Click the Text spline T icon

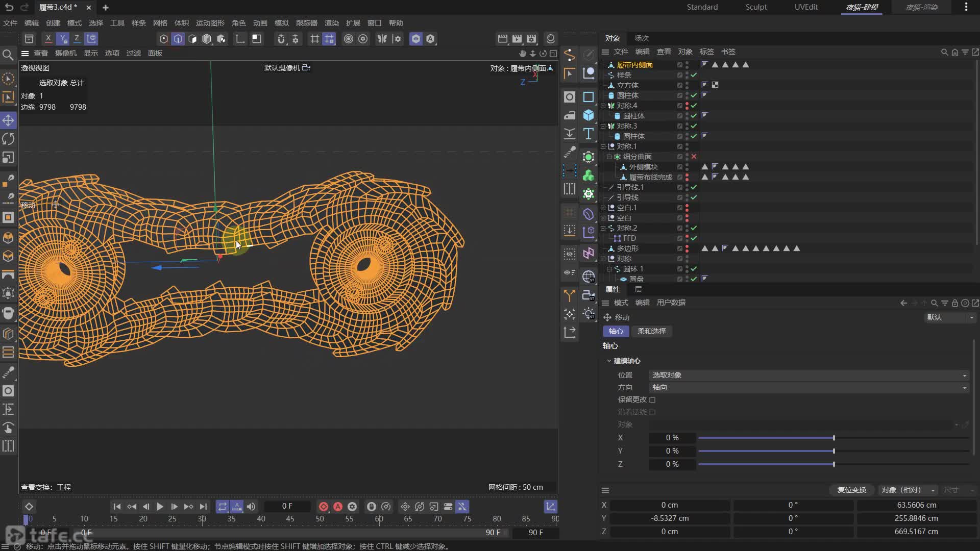pos(589,134)
